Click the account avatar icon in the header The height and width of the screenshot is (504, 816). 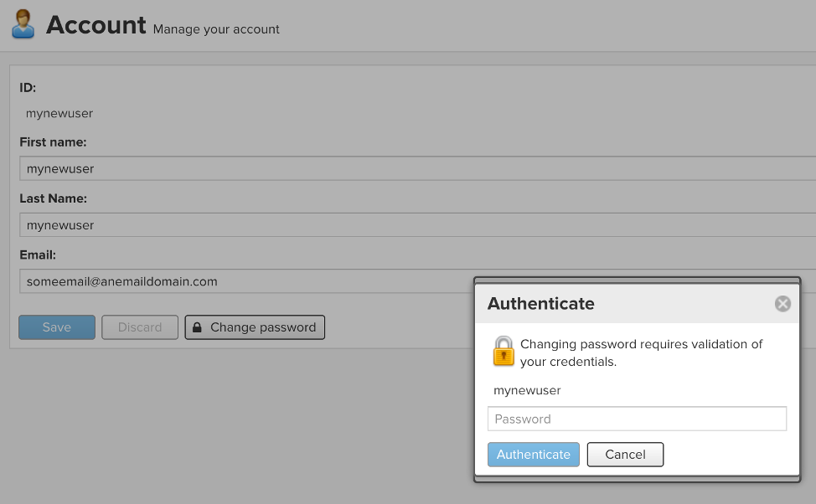click(22, 23)
